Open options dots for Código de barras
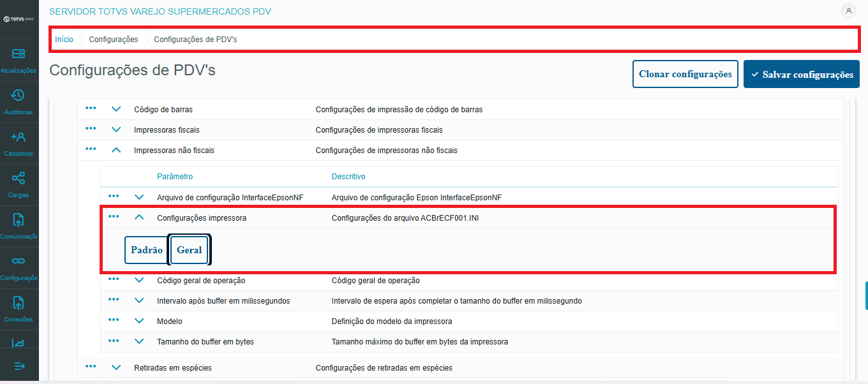The image size is (868, 384). click(x=91, y=108)
